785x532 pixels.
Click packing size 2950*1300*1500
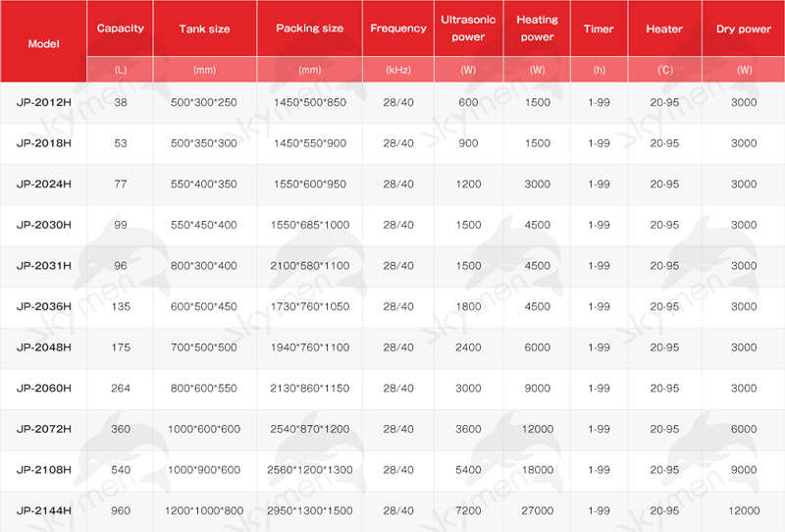coord(309,510)
